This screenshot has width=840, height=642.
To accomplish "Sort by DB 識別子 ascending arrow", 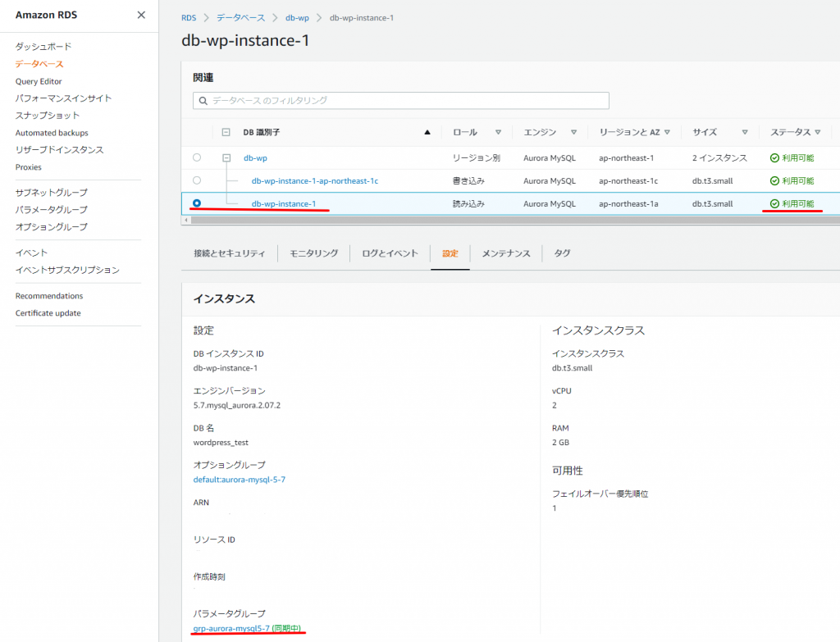I will 427,132.
